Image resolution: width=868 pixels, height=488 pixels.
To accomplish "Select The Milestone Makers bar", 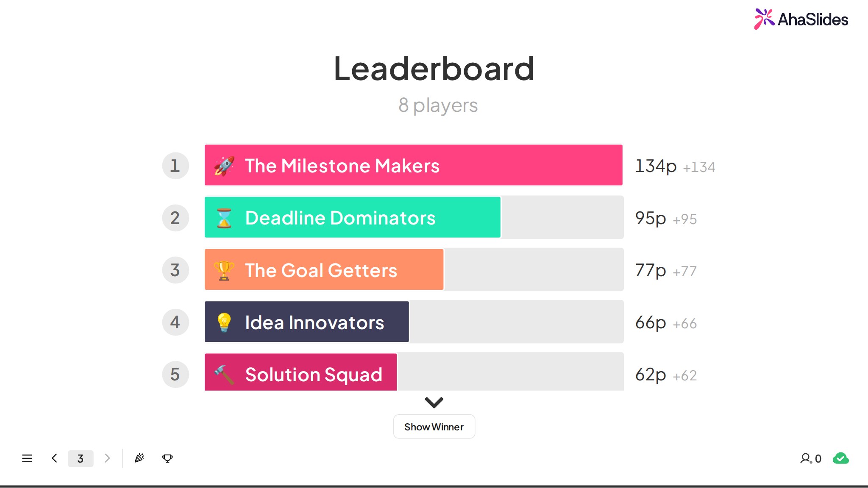I will pos(414,165).
